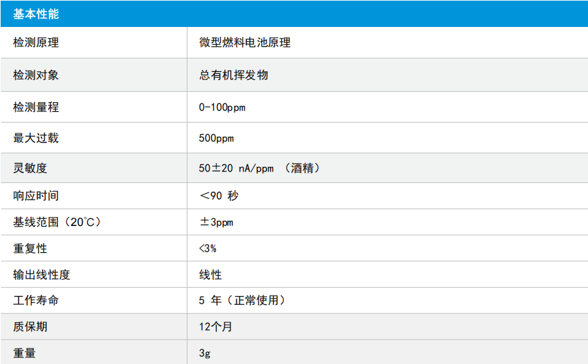Click the <90 秒 response time value
Viewport: 588px width, 364px height.
click(219, 196)
